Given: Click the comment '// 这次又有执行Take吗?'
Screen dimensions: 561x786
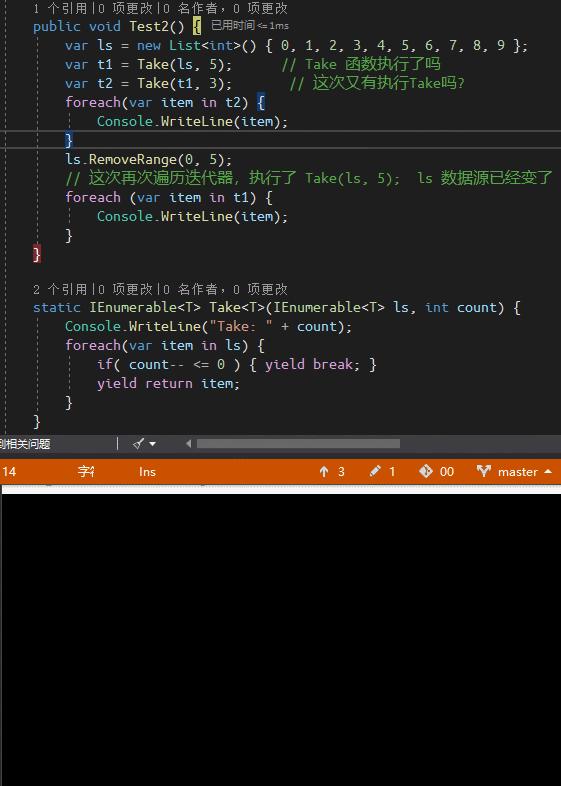Looking at the screenshot, I should point(377,83).
